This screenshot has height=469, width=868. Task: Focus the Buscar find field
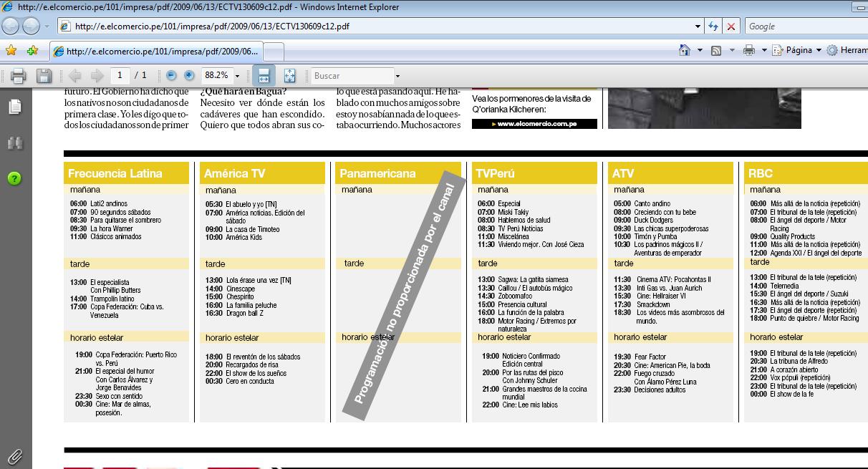pyautogui.click(x=352, y=76)
